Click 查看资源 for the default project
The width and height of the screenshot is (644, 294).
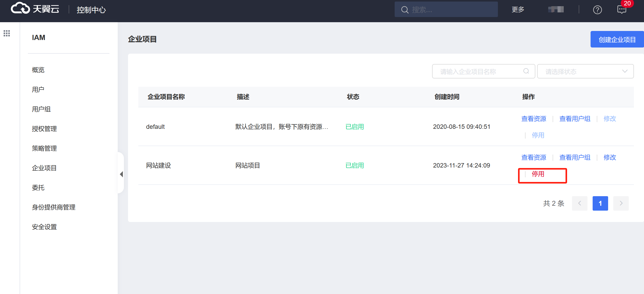[534, 119]
